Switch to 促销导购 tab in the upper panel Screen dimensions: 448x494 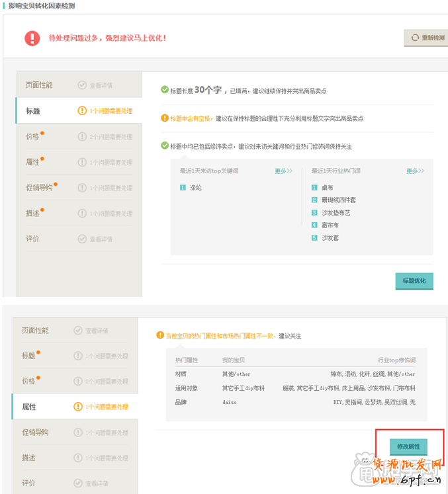pos(39,187)
